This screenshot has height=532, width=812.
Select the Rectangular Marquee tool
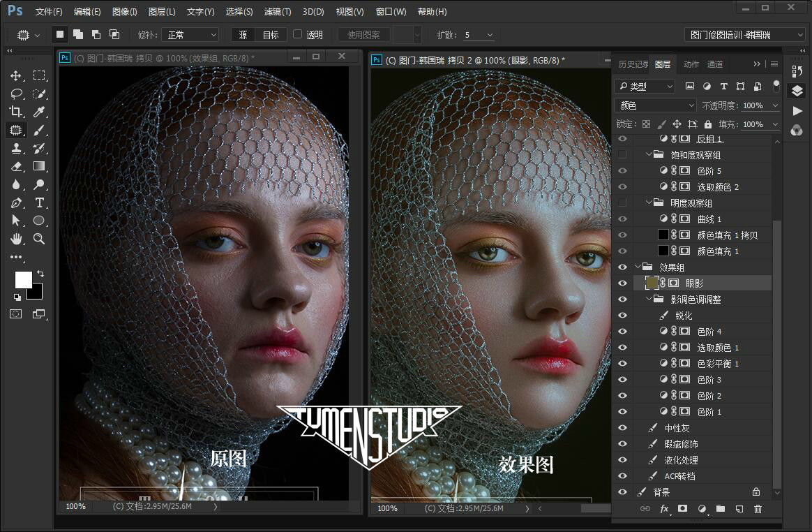click(39, 75)
